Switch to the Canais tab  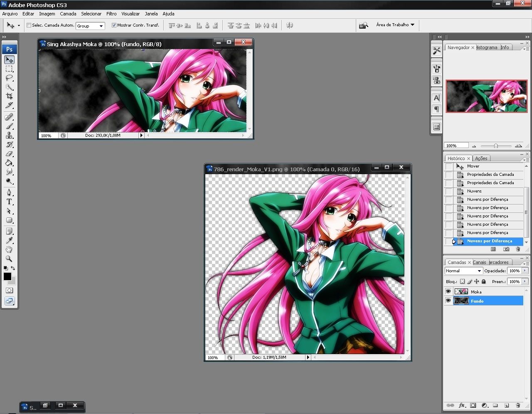[479, 262]
